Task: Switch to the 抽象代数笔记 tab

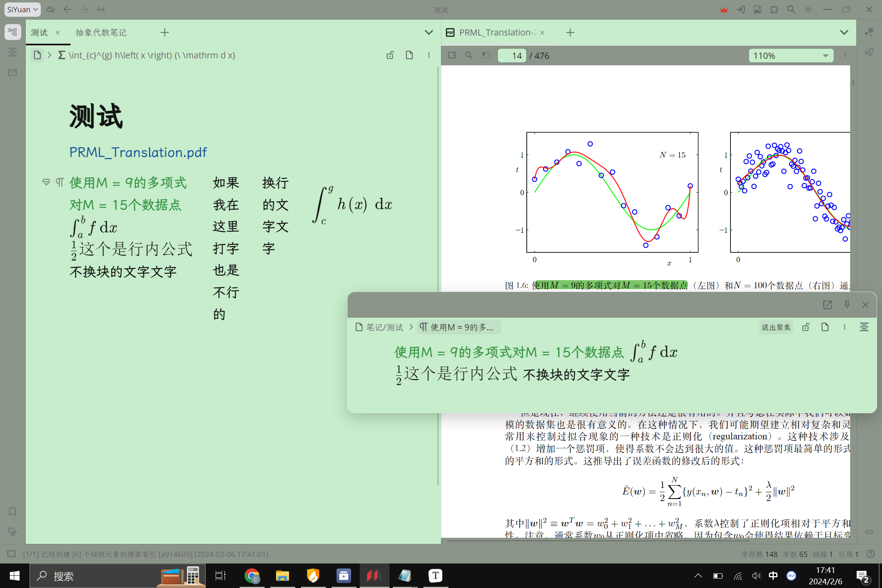Action: [101, 32]
